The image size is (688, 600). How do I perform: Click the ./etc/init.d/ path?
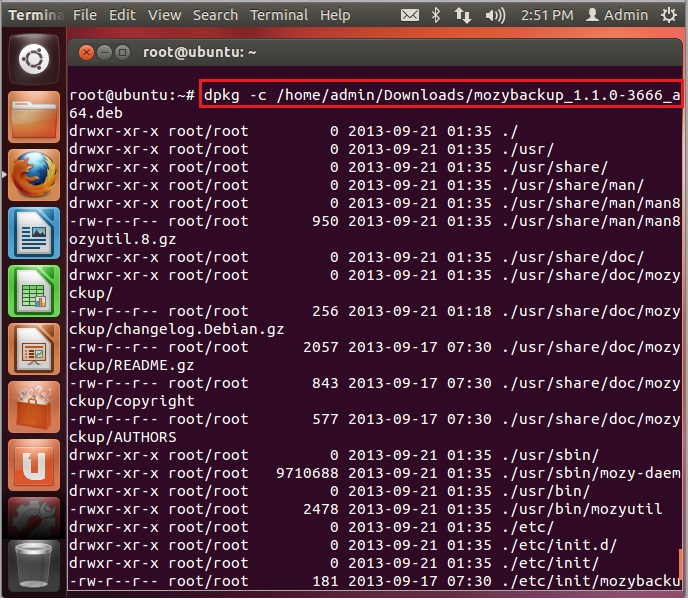[560, 545]
